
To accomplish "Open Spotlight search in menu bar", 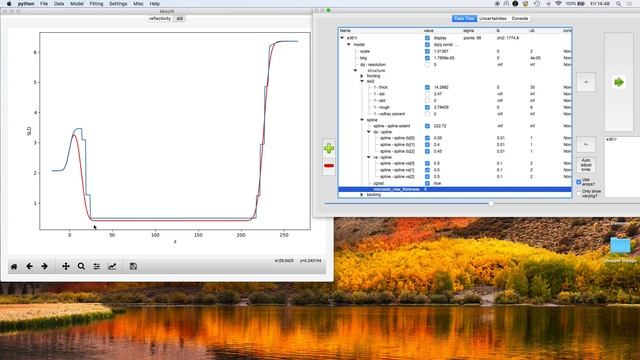I will pyautogui.click(x=619, y=4).
